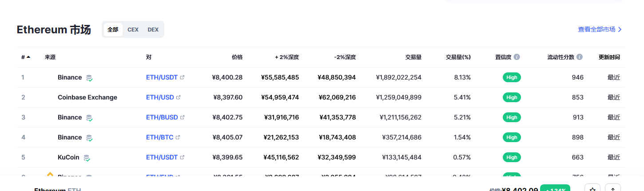Click the info icon beside 流动性分数
Image resolution: width=644 pixels, height=191 pixels.
tap(580, 57)
